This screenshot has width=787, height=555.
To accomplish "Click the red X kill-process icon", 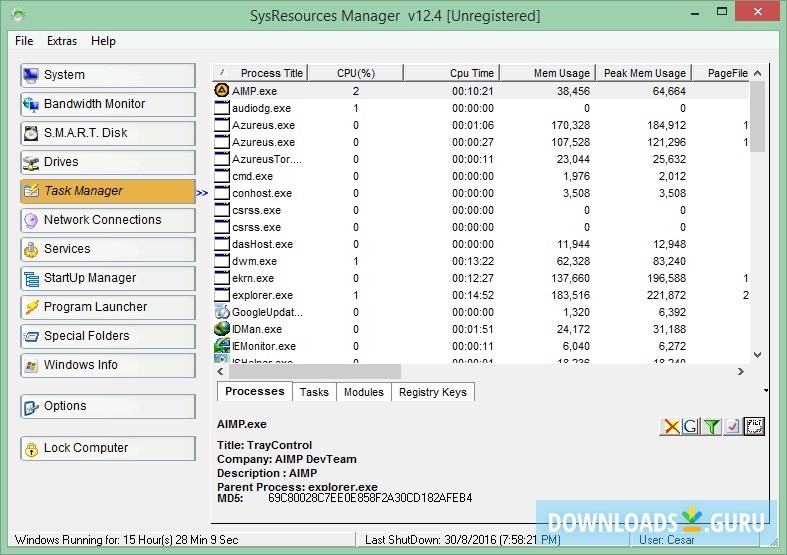I will pos(671,427).
